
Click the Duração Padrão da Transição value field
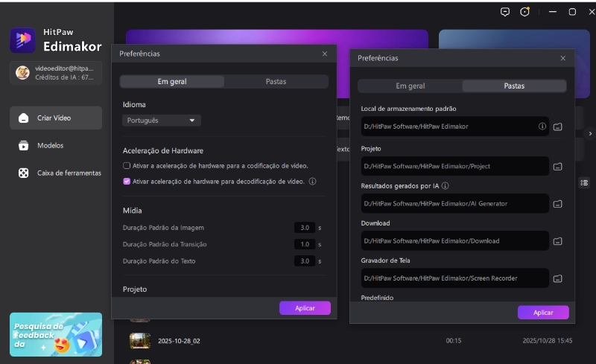(304, 244)
